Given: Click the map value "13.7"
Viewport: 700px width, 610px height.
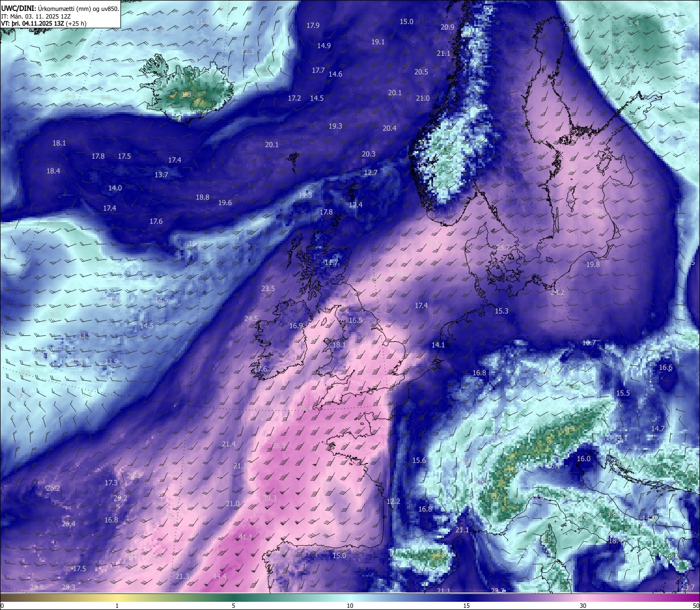Looking at the screenshot, I should (x=161, y=175).
